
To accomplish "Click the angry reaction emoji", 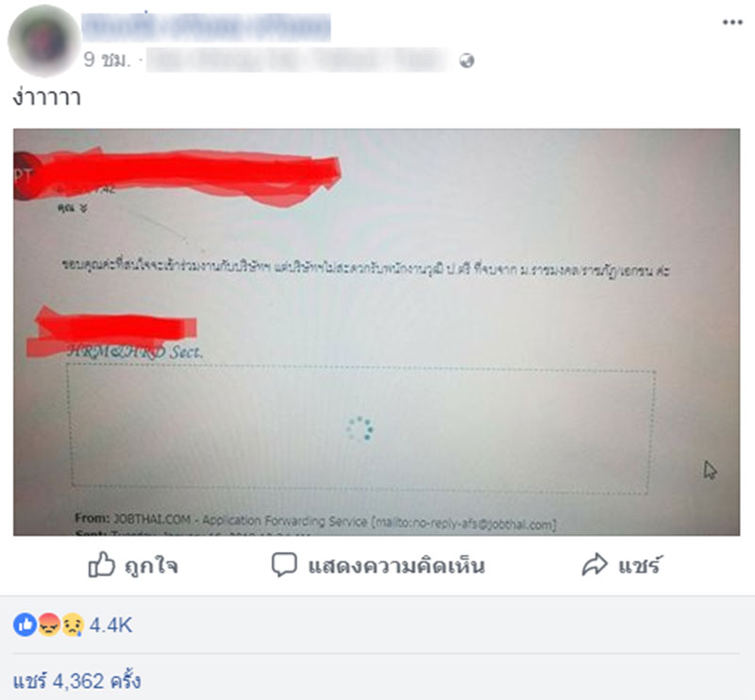I will point(49,625).
